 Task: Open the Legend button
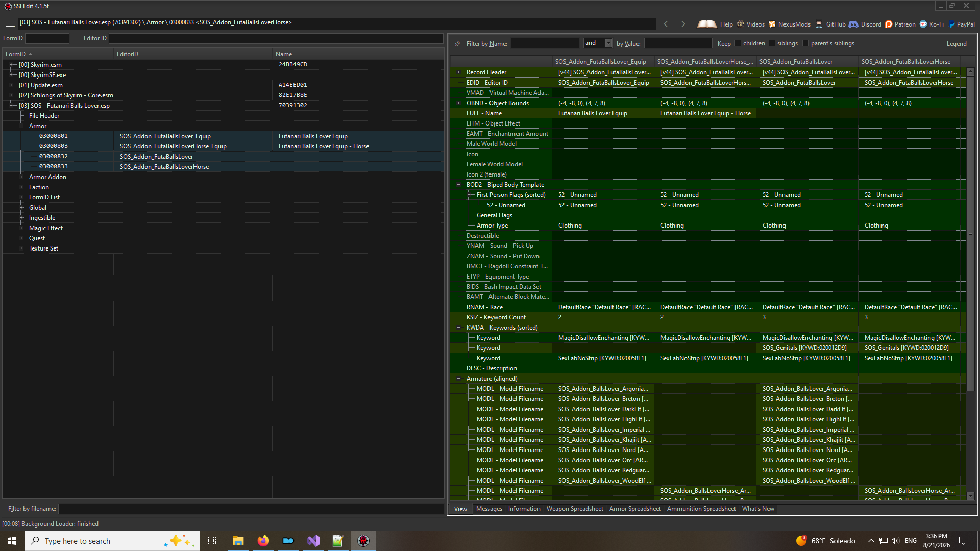[957, 44]
